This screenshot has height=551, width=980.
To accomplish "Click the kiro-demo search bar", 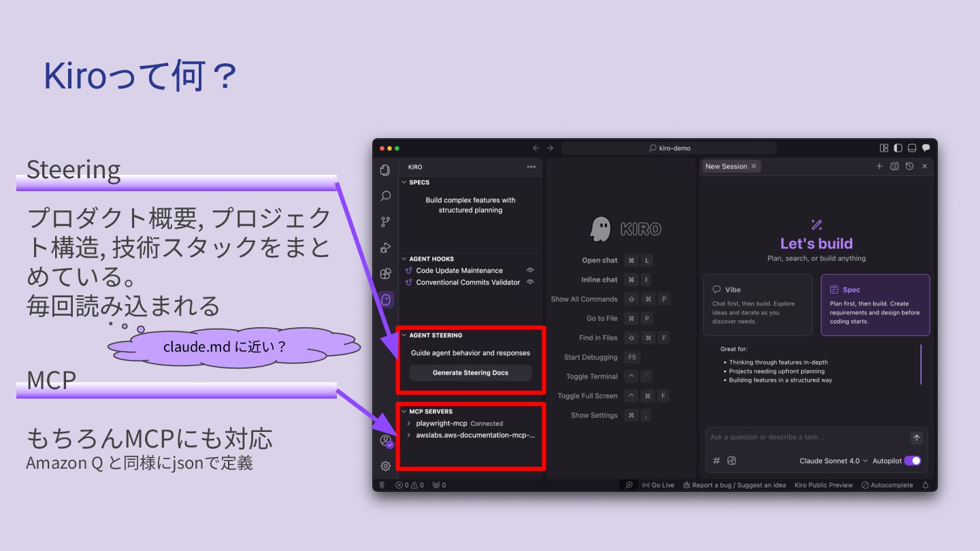I will coord(669,148).
